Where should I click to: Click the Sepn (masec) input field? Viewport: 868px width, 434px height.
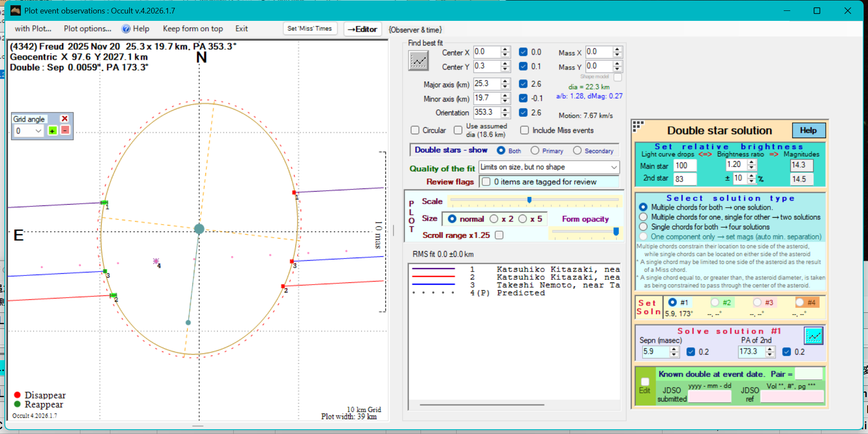656,351
